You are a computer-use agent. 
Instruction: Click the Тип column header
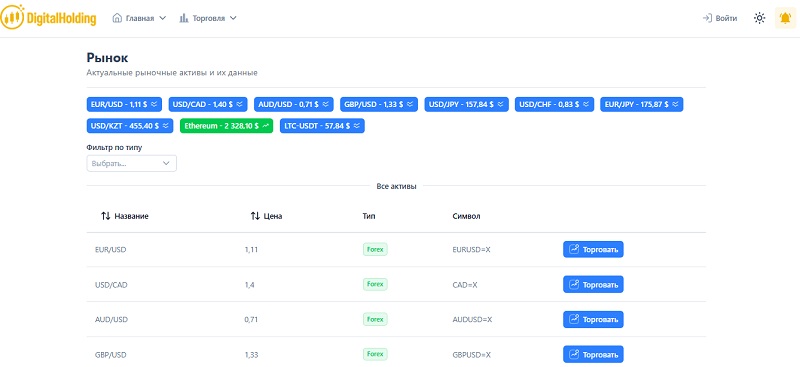pos(369,216)
